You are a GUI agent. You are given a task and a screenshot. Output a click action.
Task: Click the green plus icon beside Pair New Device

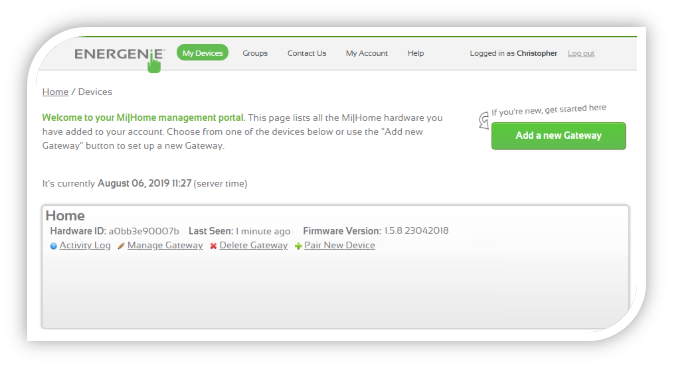pyautogui.click(x=298, y=246)
